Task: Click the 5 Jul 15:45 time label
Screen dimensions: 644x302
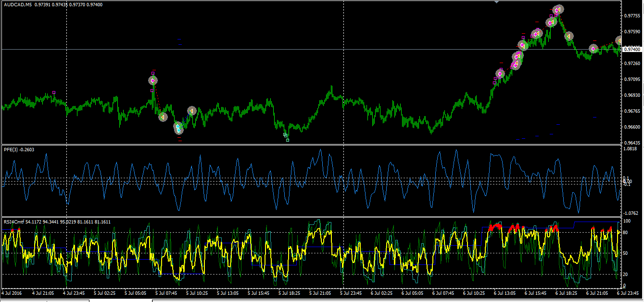Action: click(259, 293)
